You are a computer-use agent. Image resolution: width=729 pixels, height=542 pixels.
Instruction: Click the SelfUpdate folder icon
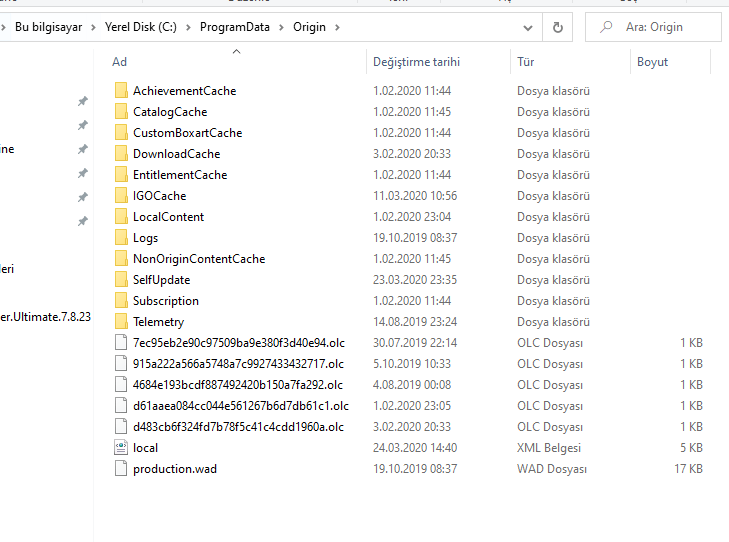click(121, 279)
